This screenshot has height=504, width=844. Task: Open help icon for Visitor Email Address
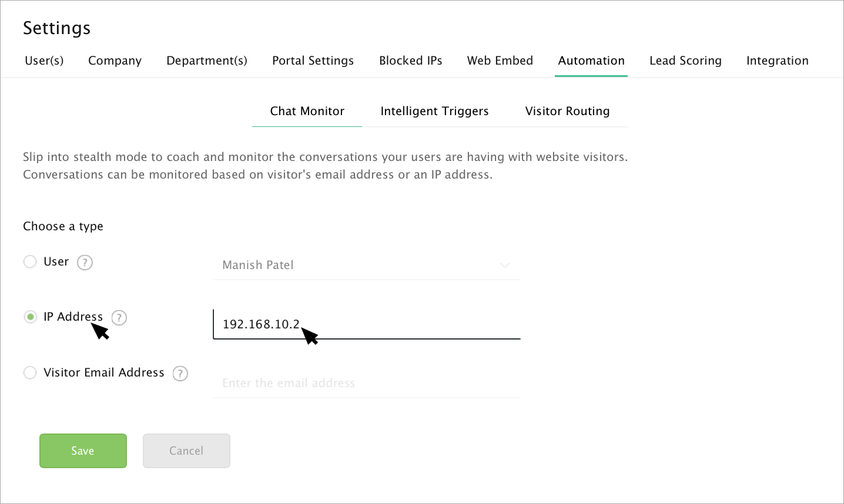click(180, 374)
